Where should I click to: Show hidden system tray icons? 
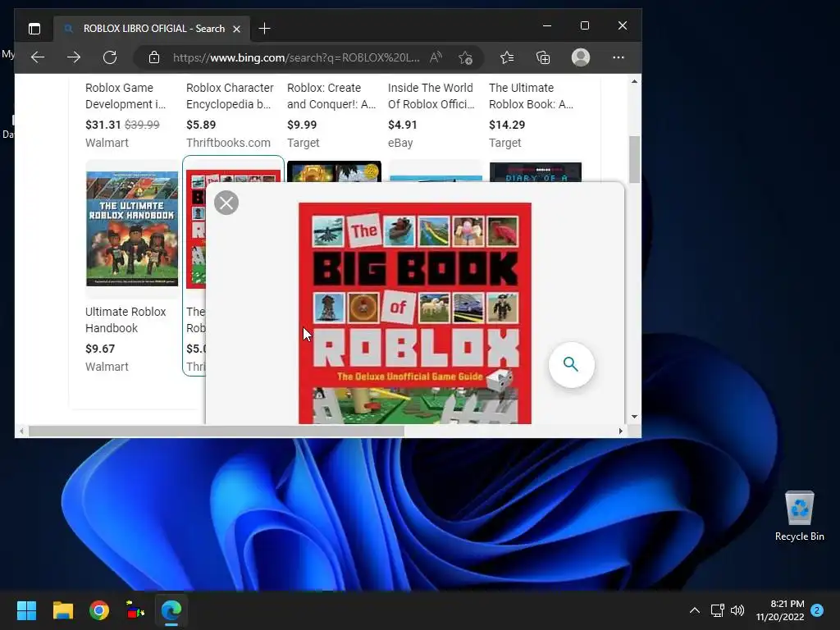point(694,610)
